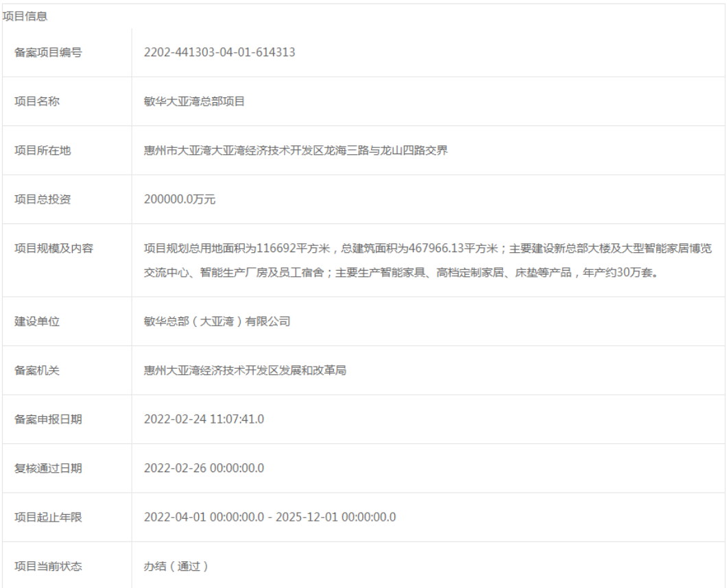Click the investment value 200000.0万元
Viewport: 727px width, 588px height.
180,199
